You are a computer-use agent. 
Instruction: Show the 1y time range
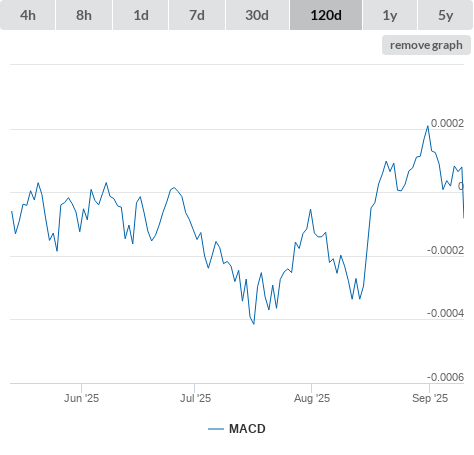390,15
